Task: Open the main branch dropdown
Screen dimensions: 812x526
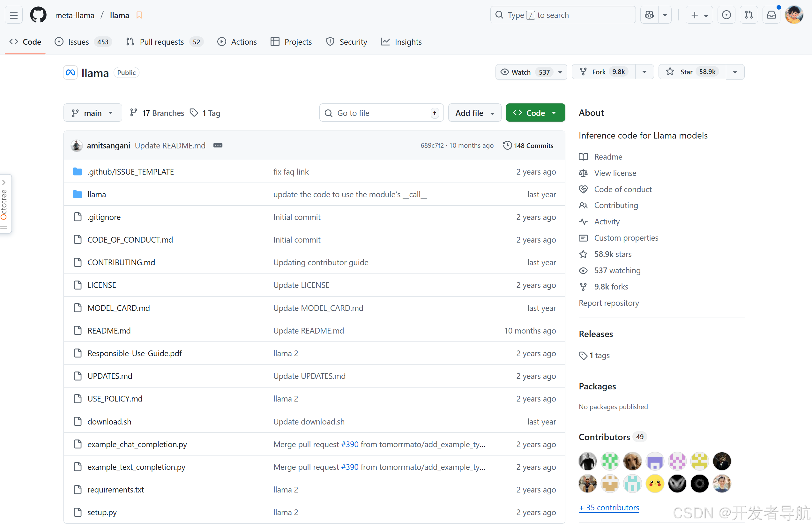Action: point(93,113)
